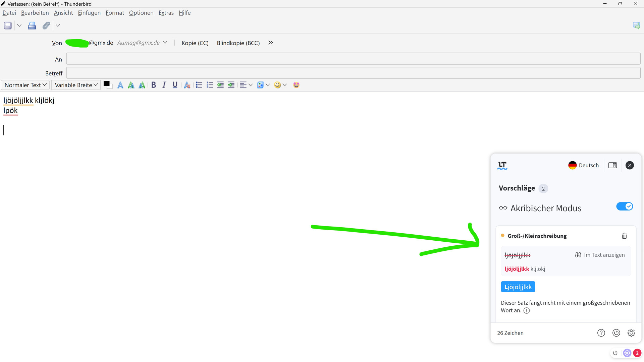
Task: Click the Bold formatting icon
Action: click(154, 85)
